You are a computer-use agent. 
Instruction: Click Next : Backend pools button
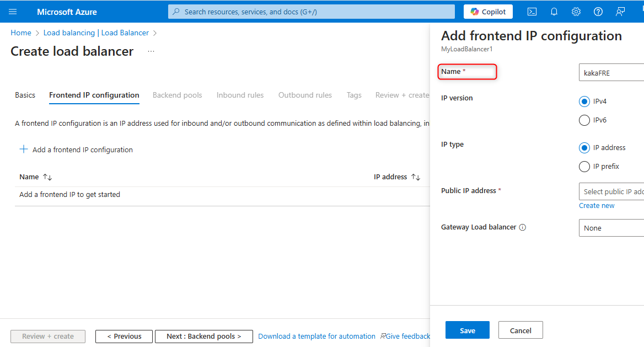(203, 337)
